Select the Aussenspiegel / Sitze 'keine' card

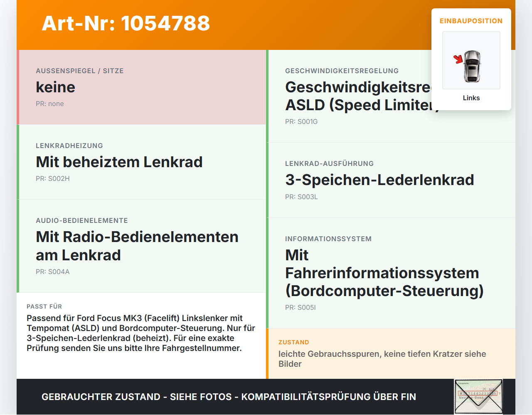click(141, 87)
